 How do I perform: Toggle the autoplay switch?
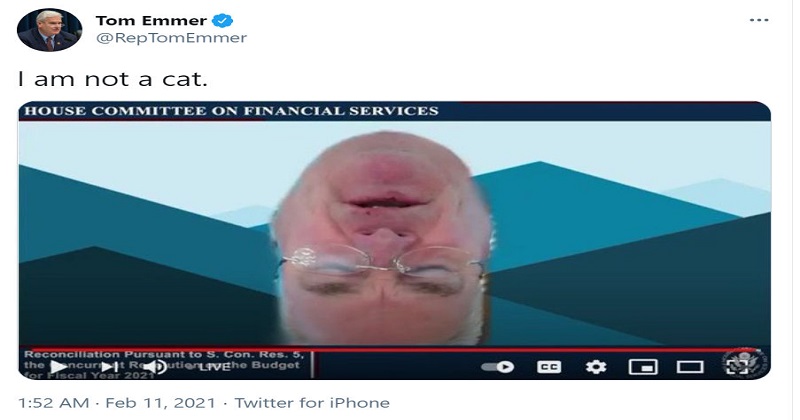click(497, 367)
